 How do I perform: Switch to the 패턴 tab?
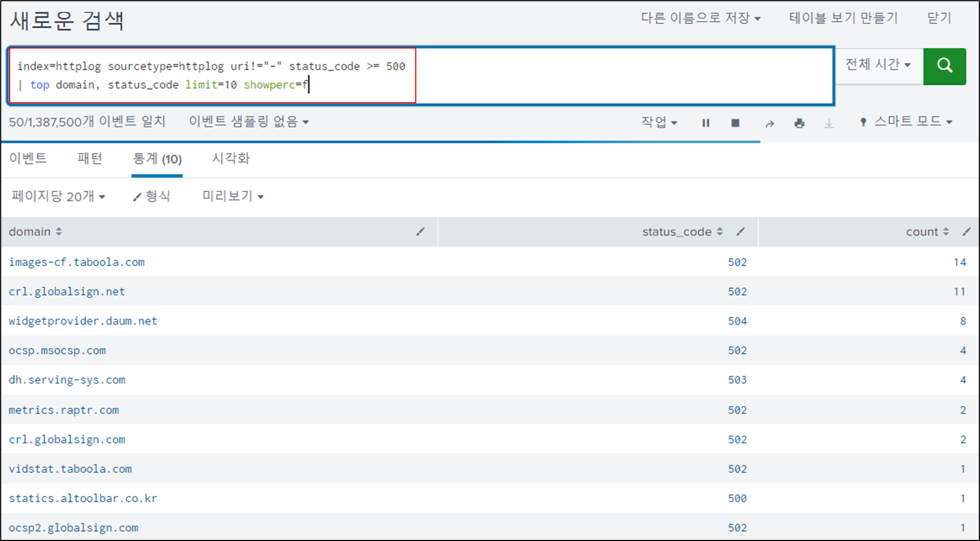(x=90, y=158)
